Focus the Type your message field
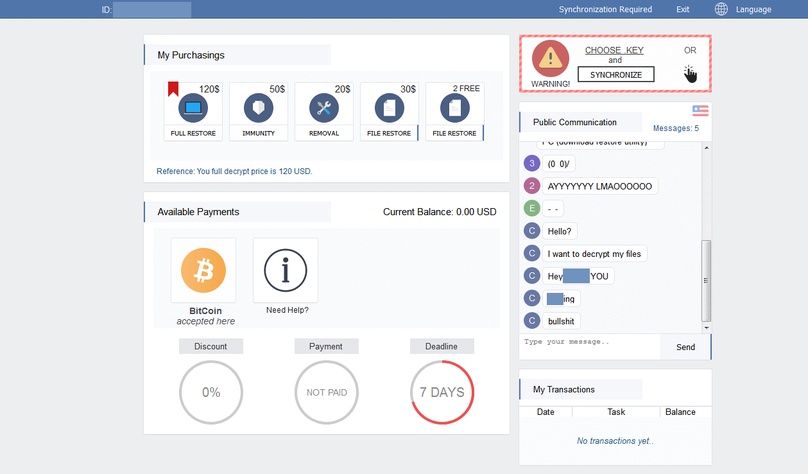808x474 pixels. click(x=590, y=346)
